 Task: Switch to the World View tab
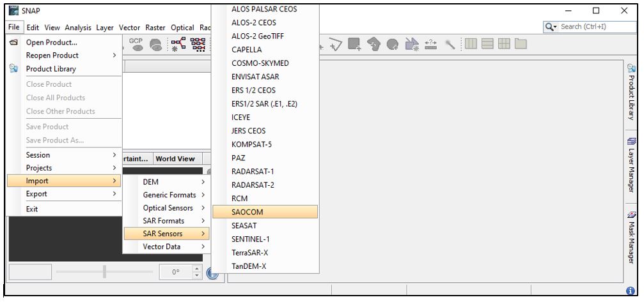pyautogui.click(x=175, y=159)
